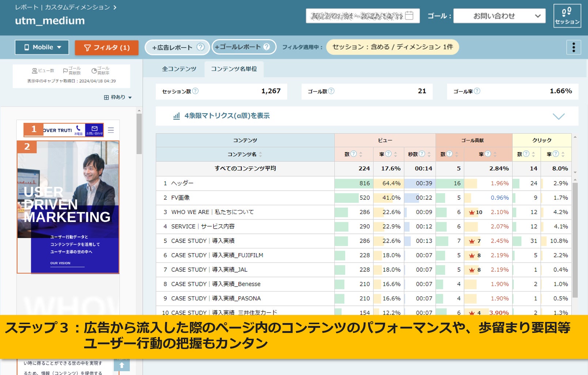This screenshot has height=375, width=588.
Task: Click the orange フィルタ (1) button
Action: (106, 48)
